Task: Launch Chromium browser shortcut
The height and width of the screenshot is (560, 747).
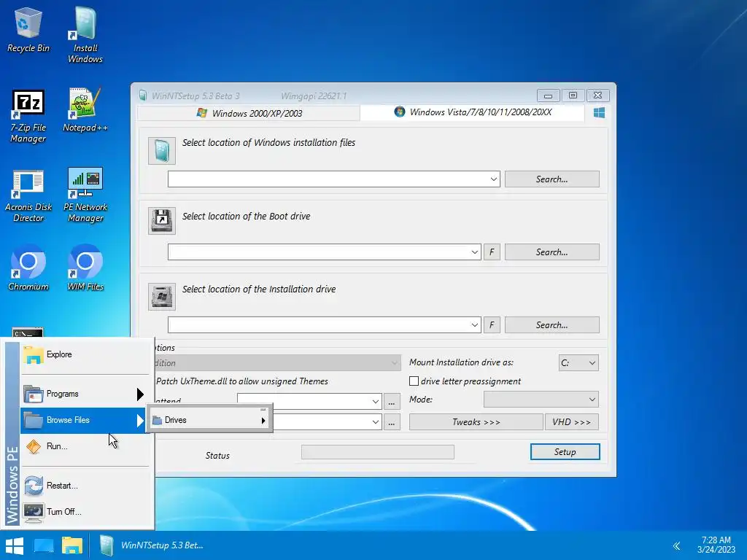Action: 28,268
